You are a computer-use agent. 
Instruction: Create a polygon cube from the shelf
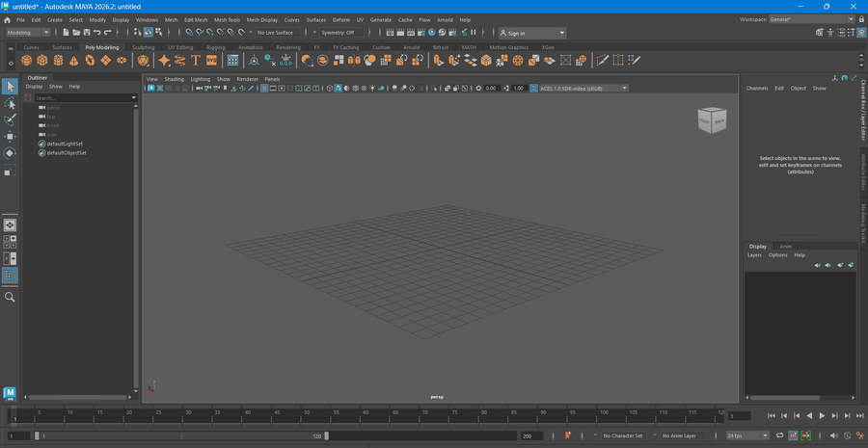[42, 61]
